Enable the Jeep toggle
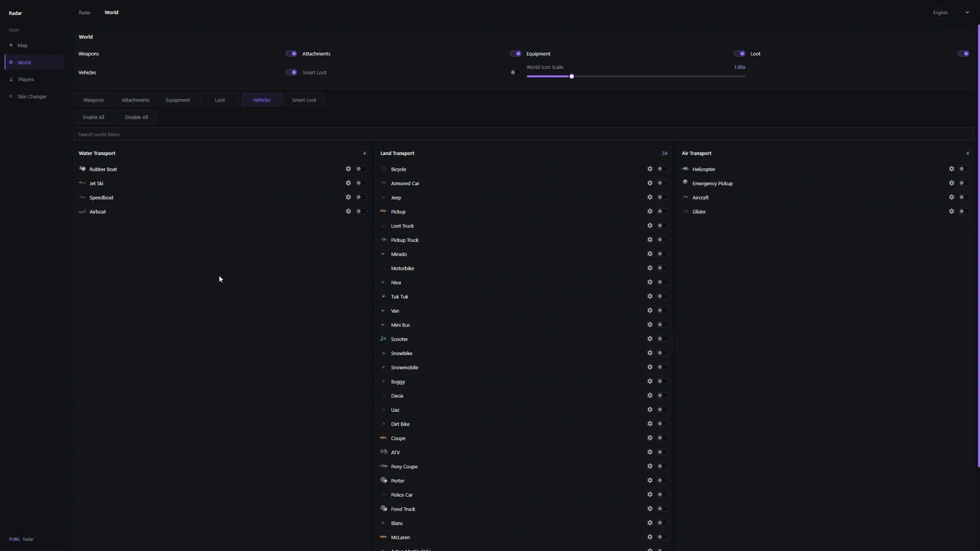The height and width of the screenshot is (551, 980). [662, 197]
